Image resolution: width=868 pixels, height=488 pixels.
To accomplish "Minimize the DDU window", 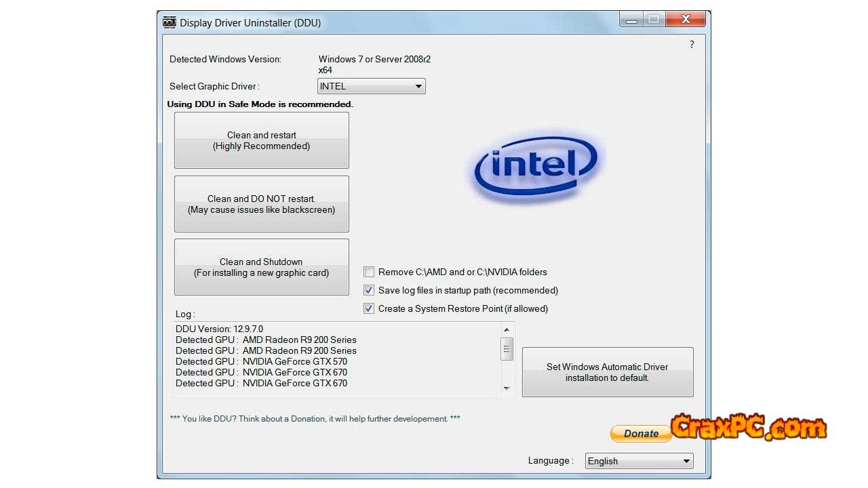I will (x=631, y=20).
